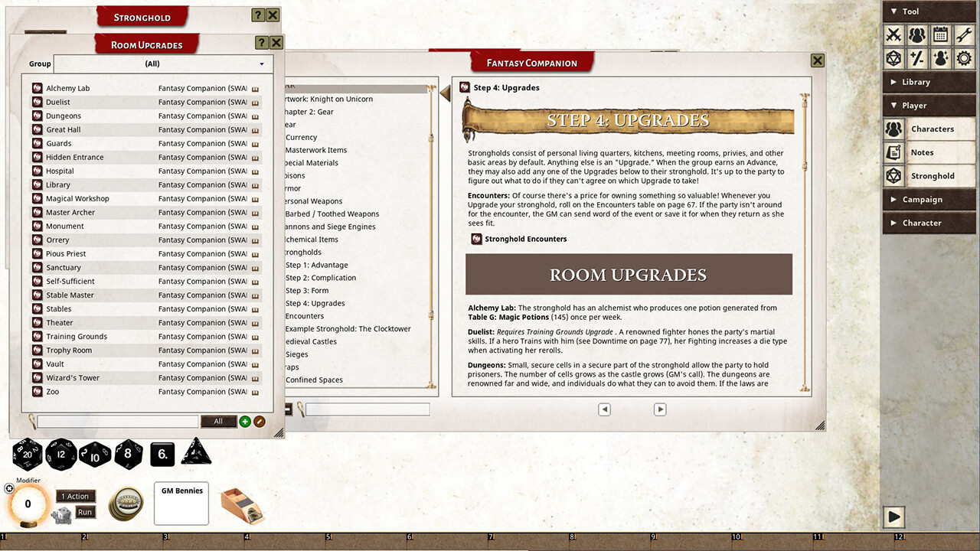Screen dimensions: 980x551
Task: Select the crossed swords tool icon
Action: pyautogui.click(x=893, y=34)
